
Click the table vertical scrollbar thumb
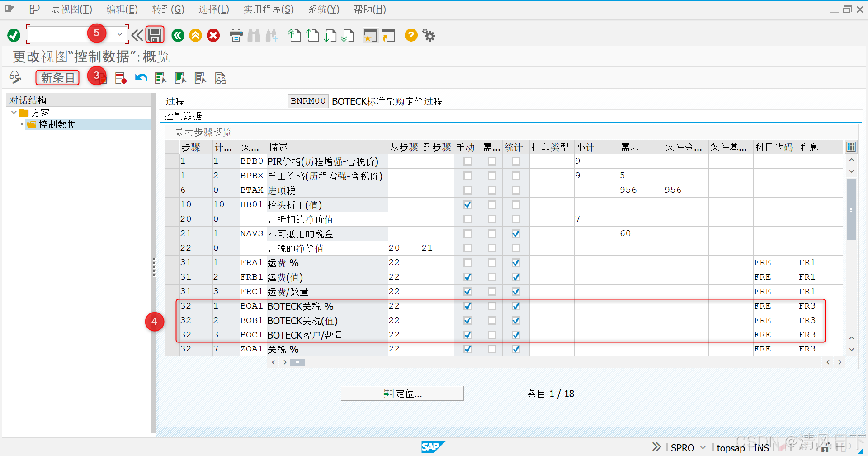click(x=851, y=209)
